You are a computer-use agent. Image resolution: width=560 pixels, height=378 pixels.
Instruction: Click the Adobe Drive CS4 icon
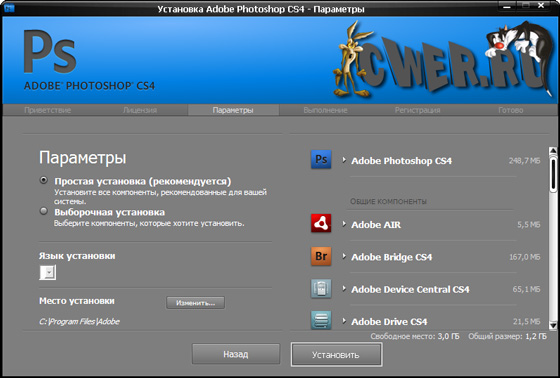click(321, 320)
